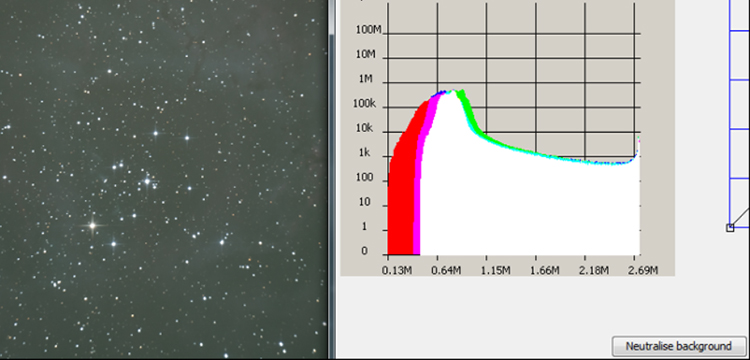The image size is (750, 360).
Task: Click the red region of the histogram
Action: click(401, 201)
